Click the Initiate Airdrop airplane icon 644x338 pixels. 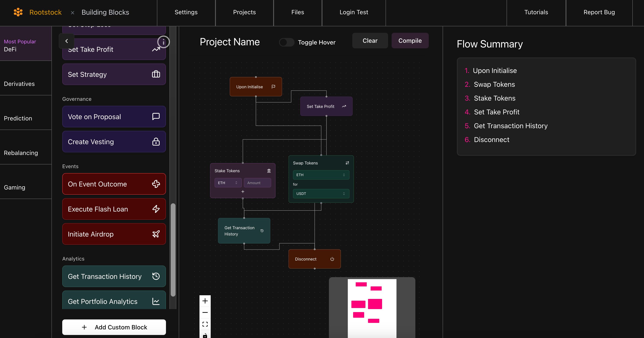pyautogui.click(x=156, y=234)
